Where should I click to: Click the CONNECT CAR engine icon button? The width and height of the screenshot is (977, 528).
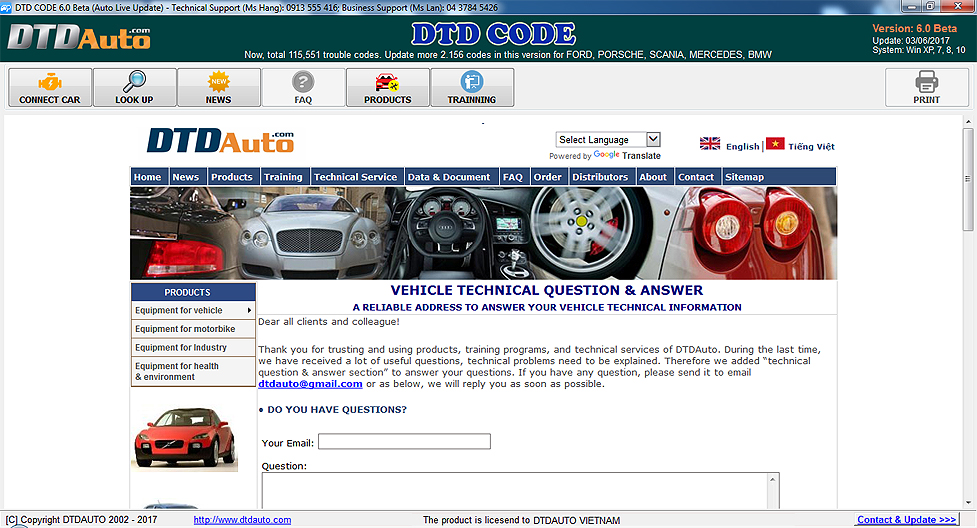tap(50, 87)
